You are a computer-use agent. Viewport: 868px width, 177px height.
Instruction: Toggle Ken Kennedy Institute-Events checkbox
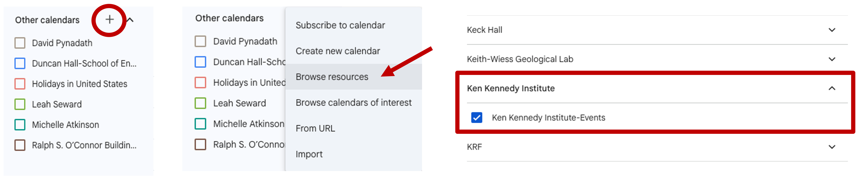pyautogui.click(x=476, y=118)
